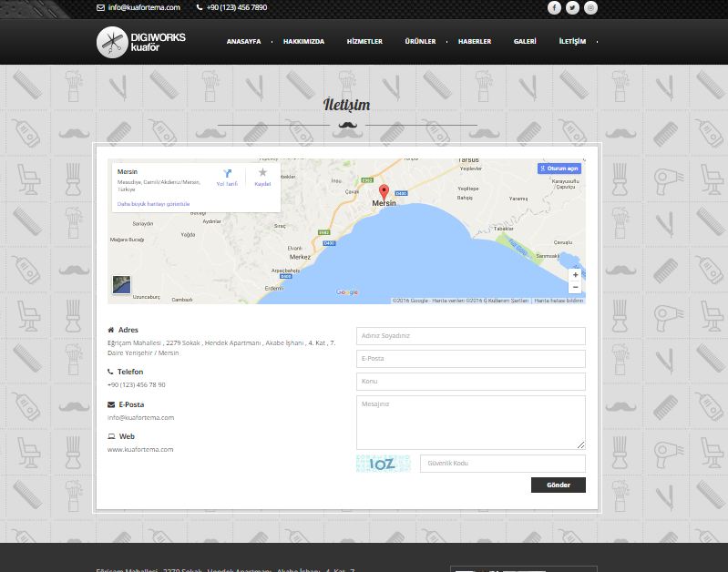Zoom in the map with plus button
The image size is (728, 572).
coord(575,275)
